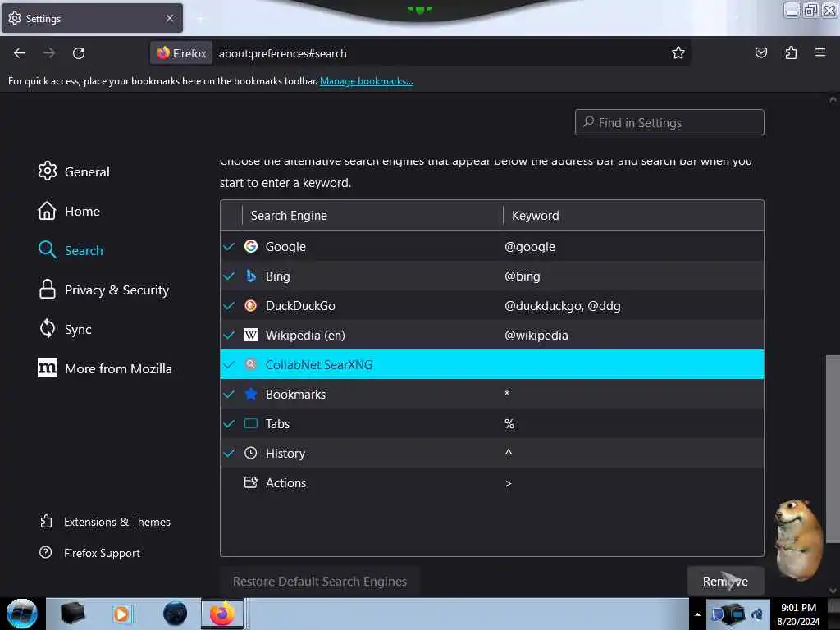
Task: Click the Actions row icon
Action: pos(251,482)
